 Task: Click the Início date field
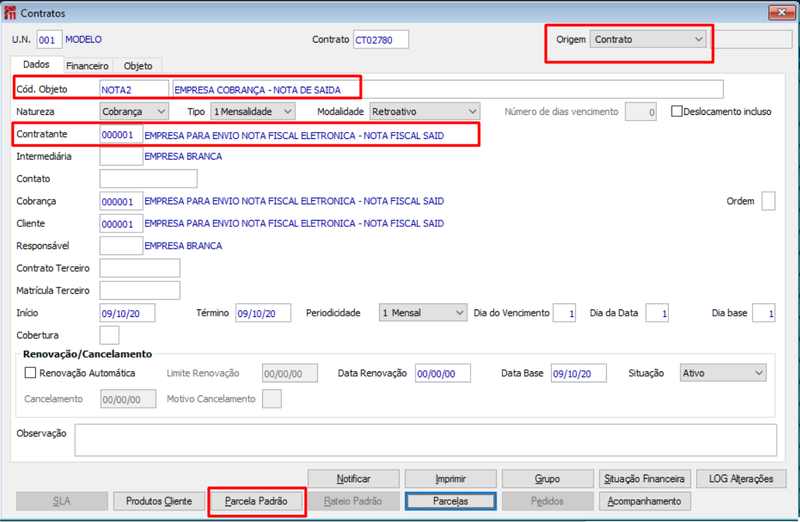click(x=128, y=313)
